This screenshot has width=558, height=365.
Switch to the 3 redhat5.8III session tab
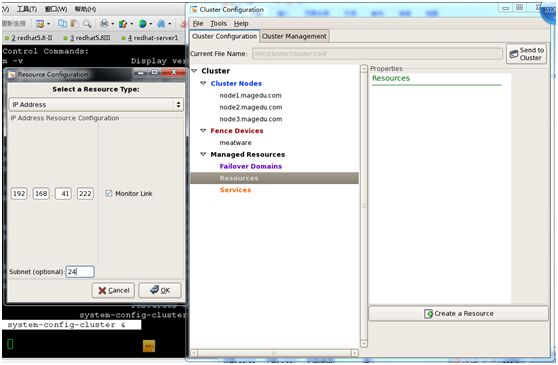(87, 38)
